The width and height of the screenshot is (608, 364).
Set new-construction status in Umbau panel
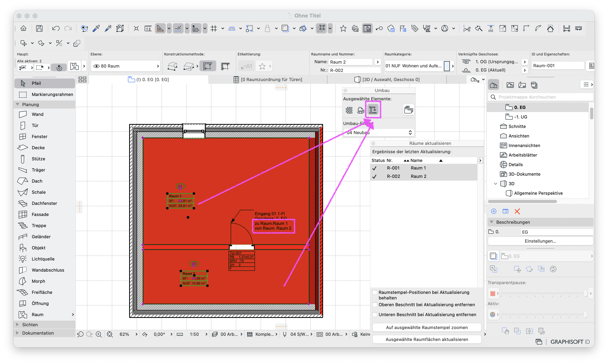(x=373, y=110)
